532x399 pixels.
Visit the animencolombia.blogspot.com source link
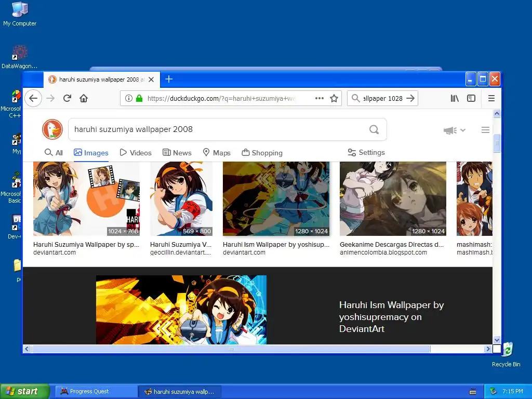(383, 252)
